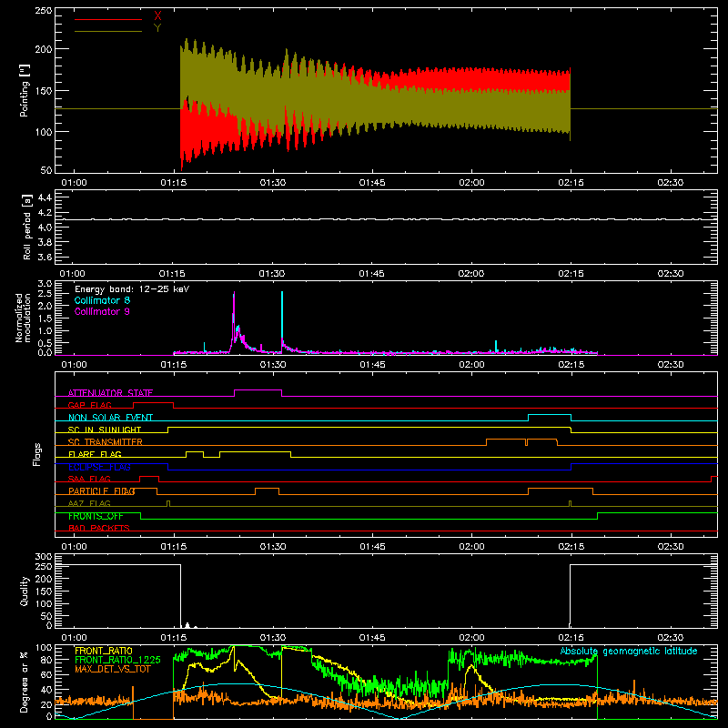Click the 'Flags' axis label

pyautogui.click(x=37, y=454)
